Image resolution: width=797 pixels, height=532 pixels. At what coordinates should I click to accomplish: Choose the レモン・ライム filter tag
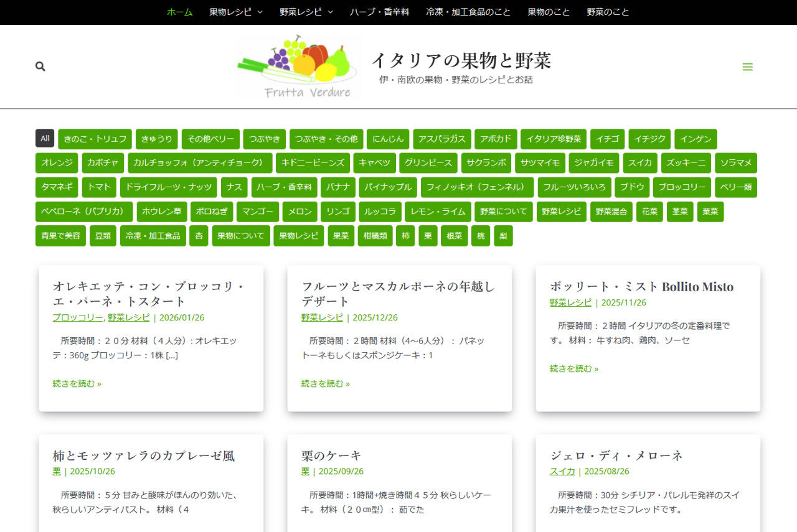438,212
